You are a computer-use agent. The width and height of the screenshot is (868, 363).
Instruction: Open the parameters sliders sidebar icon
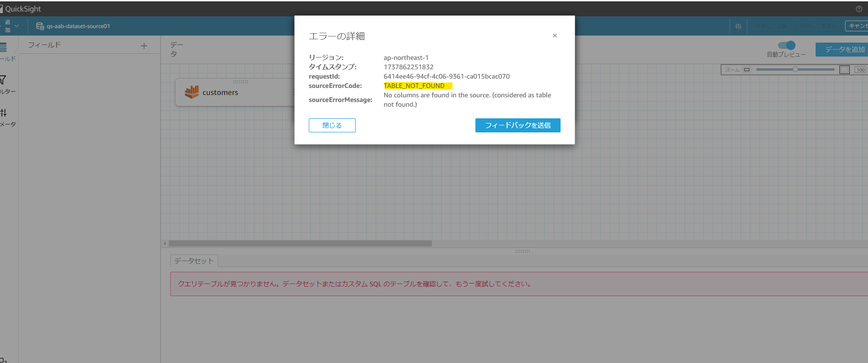coord(3,113)
